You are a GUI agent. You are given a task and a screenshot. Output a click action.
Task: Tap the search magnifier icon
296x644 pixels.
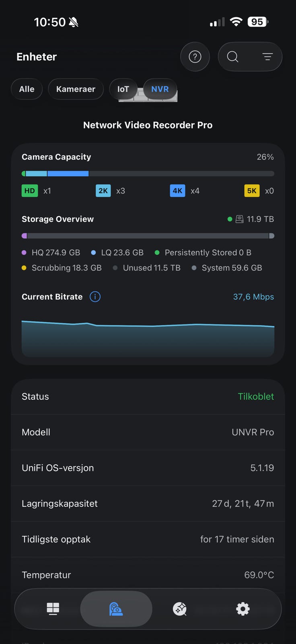click(232, 57)
